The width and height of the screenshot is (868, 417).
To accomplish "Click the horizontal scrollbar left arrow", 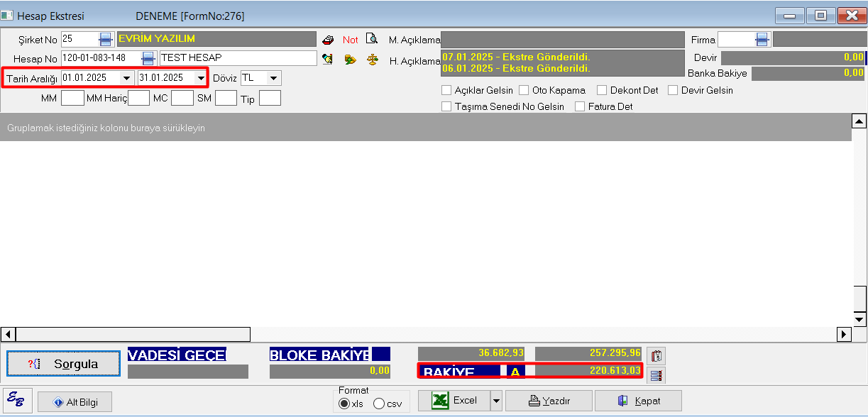I will tap(8, 333).
